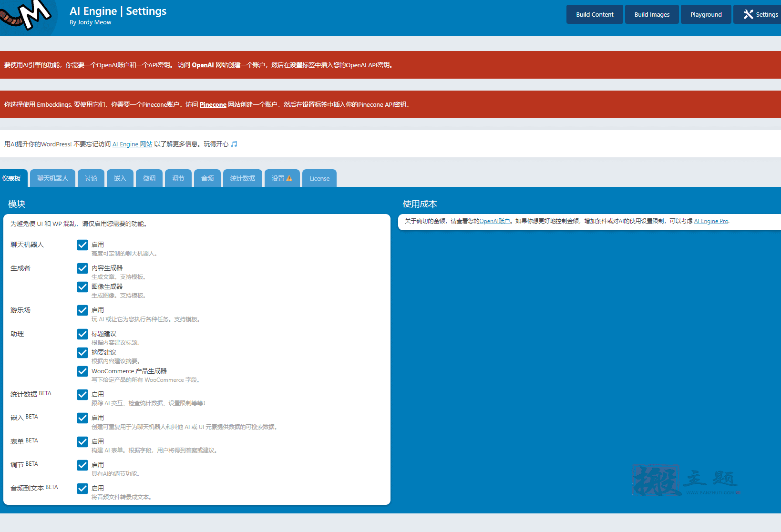Switch to the 仪表板 tab
Screen dimensions: 781x532
coord(13,178)
